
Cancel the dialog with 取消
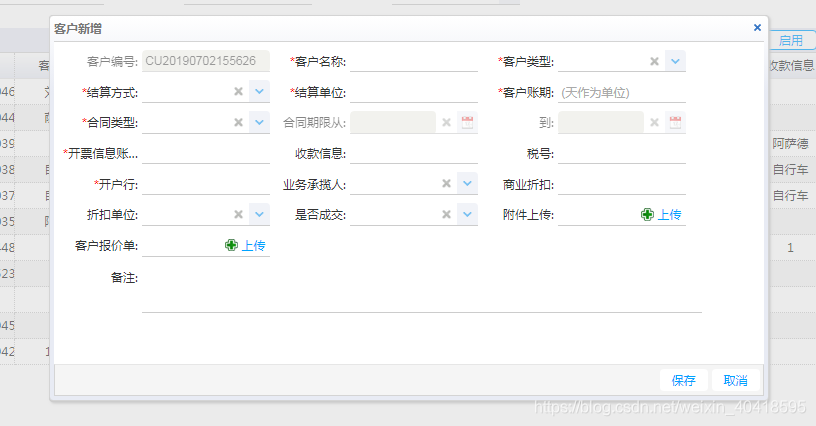click(735, 380)
